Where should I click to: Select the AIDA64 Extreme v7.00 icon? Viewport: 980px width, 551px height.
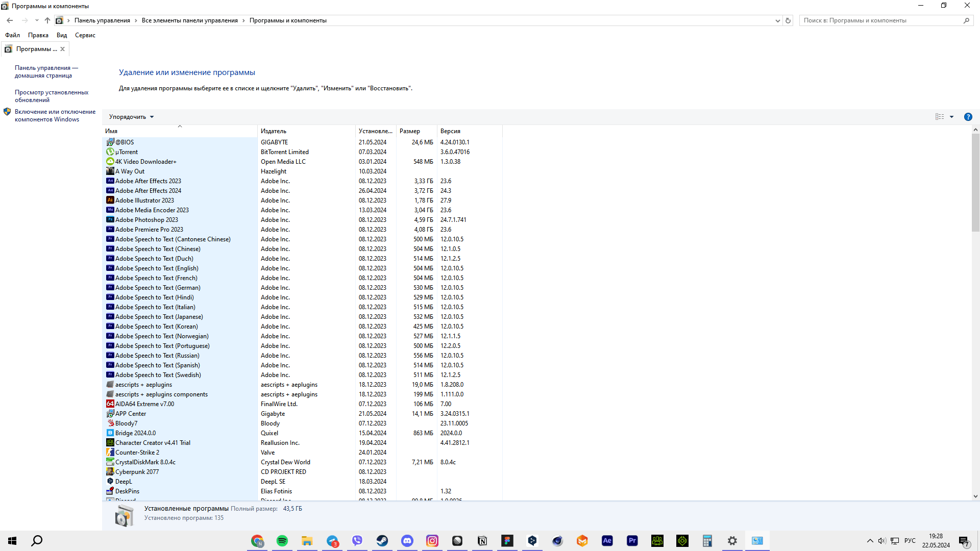(110, 404)
